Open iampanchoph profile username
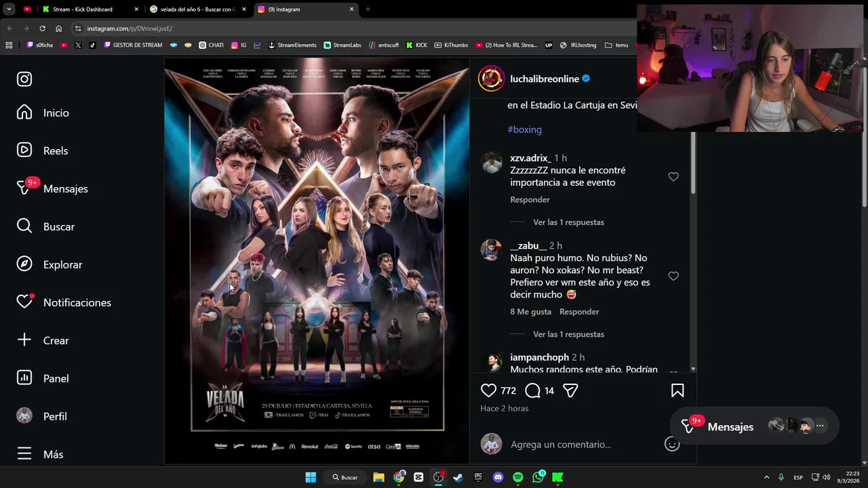 539,357
